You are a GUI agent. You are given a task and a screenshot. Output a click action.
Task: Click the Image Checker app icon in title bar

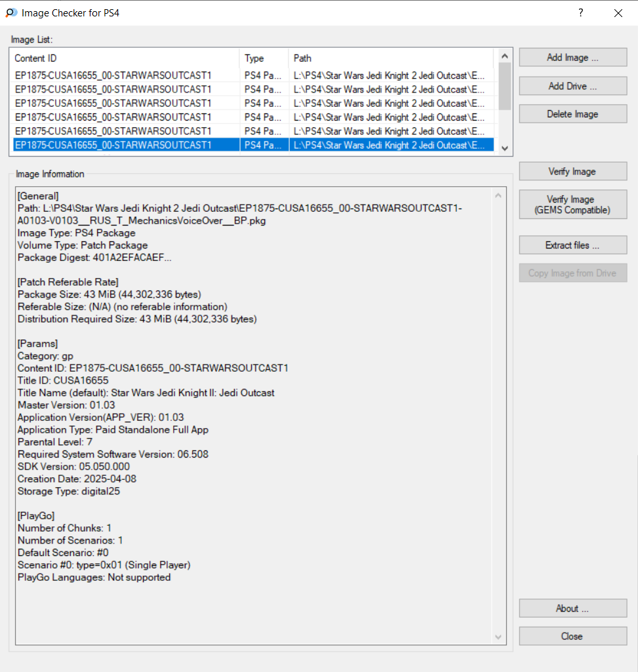[11, 13]
